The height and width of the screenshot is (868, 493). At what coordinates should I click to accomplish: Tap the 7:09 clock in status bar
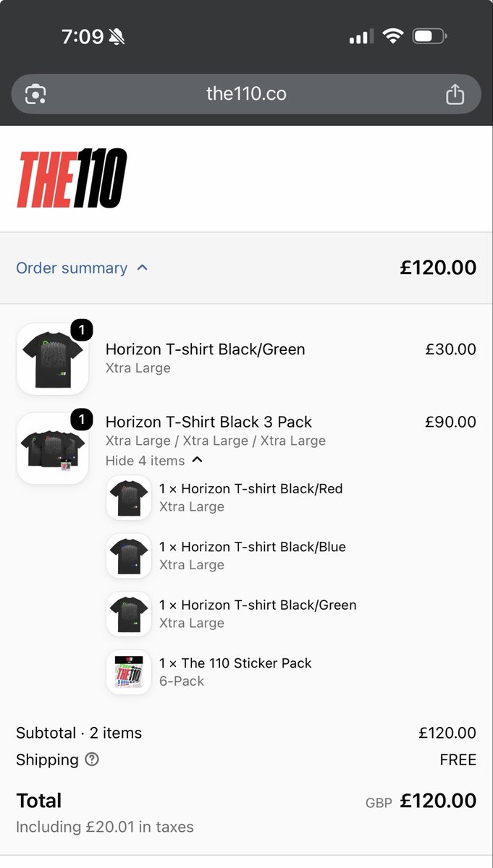pyautogui.click(x=83, y=37)
